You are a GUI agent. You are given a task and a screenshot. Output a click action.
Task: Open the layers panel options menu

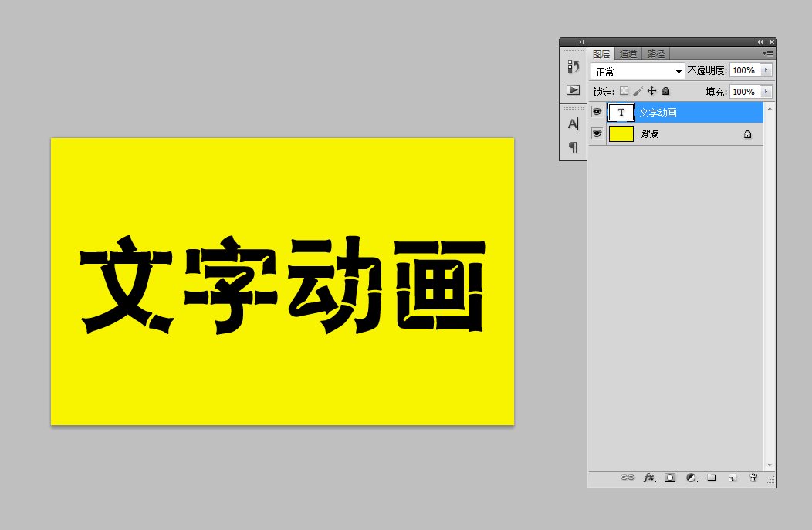[x=768, y=54]
